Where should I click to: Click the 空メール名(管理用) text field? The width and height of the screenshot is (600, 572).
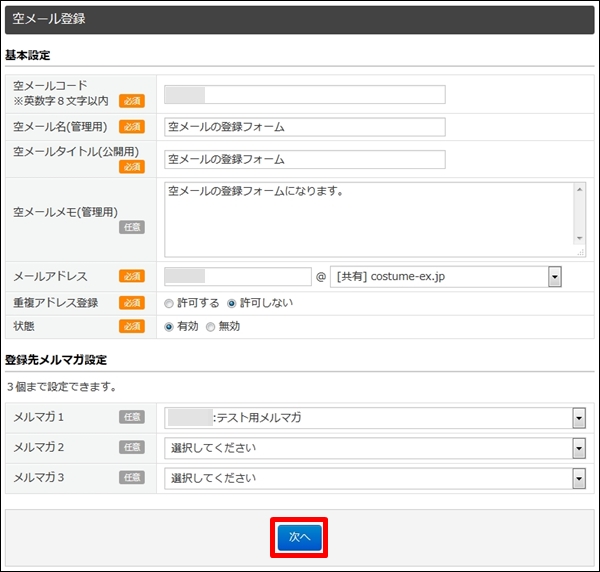point(305,127)
